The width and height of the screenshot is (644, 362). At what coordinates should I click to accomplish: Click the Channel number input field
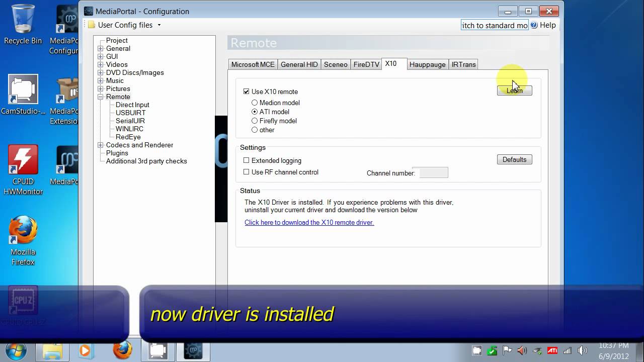pos(434,172)
